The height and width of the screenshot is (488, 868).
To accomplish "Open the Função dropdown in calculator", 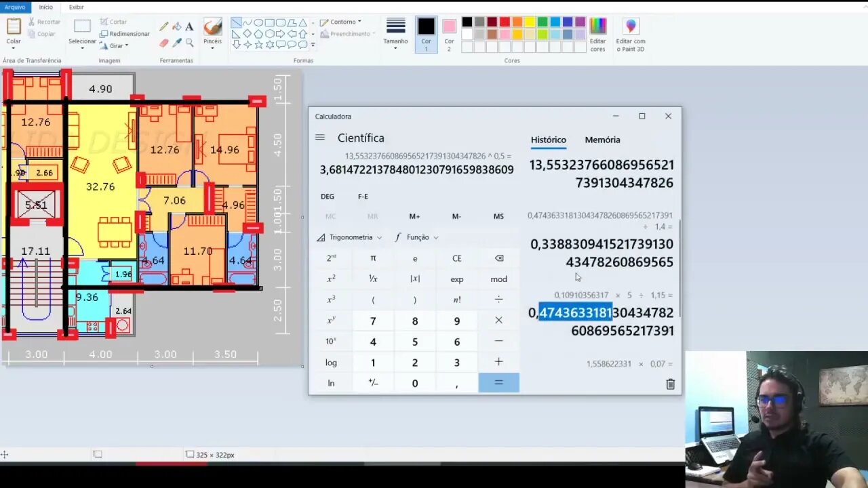I will click(x=416, y=237).
